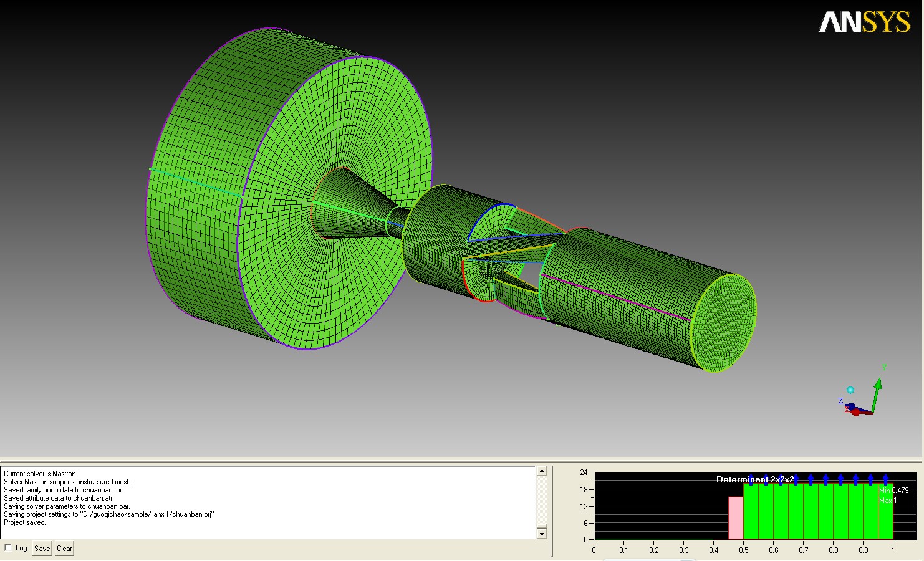The width and height of the screenshot is (924, 561).
Task: Click the 'Project saved.' line in the log
Action: [x=25, y=522]
